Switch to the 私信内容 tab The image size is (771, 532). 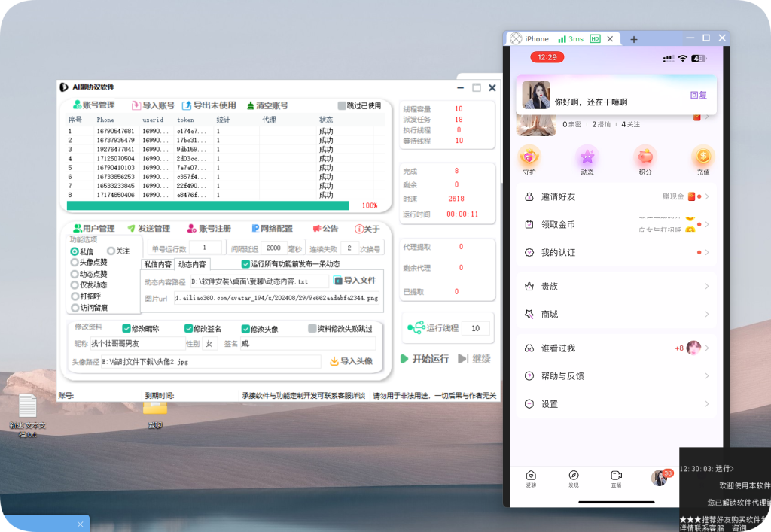pyautogui.click(x=159, y=265)
